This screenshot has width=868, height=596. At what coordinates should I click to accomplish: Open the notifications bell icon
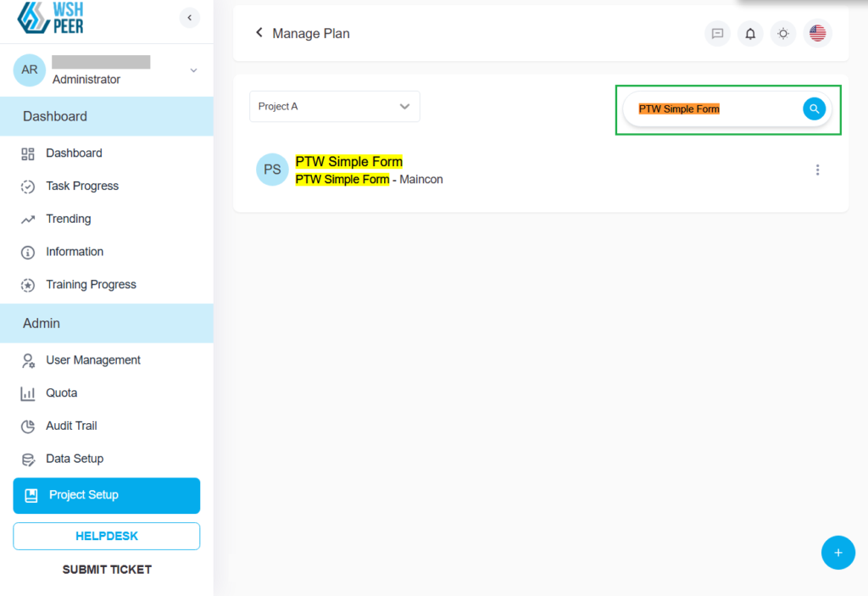pyautogui.click(x=750, y=34)
